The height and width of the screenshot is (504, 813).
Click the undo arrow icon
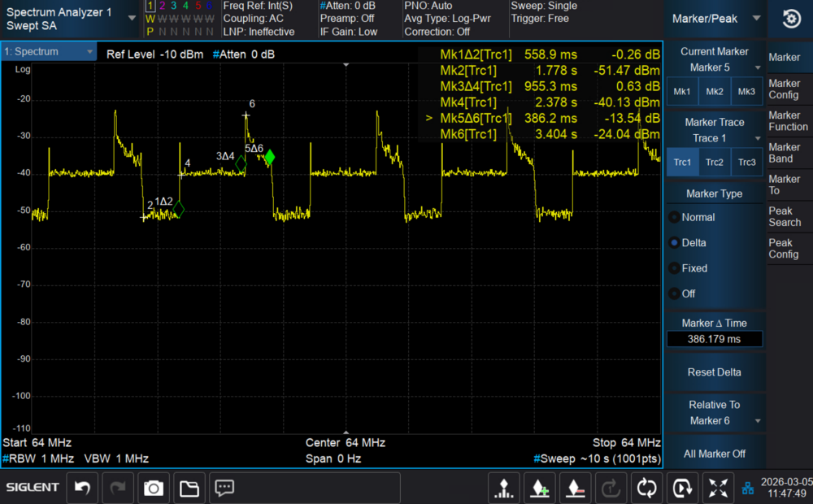pos(82,488)
